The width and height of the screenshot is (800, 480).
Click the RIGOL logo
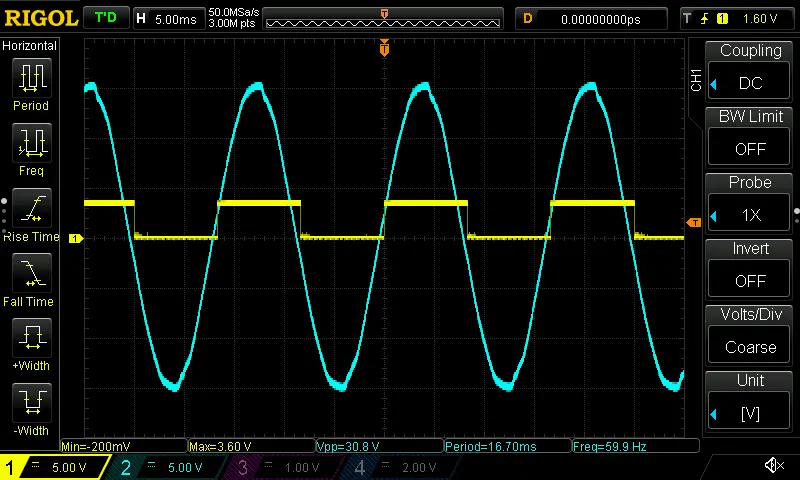41,18
